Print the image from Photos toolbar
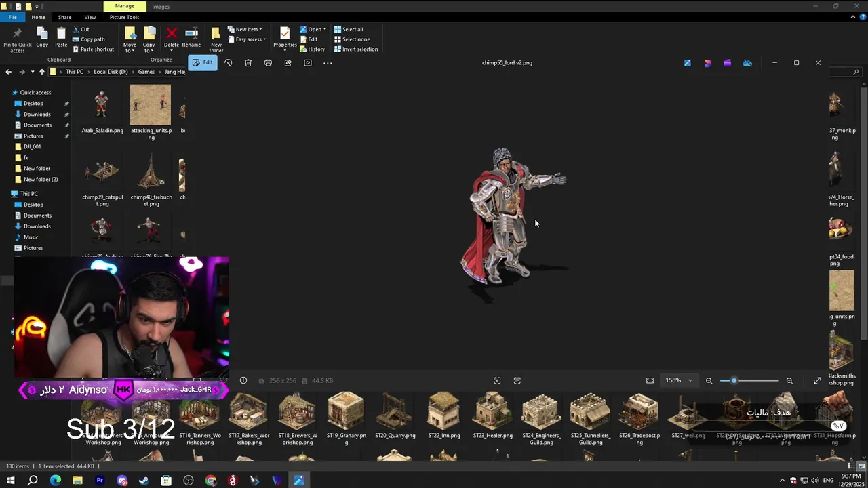The width and height of the screenshot is (868, 488). tap(268, 63)
